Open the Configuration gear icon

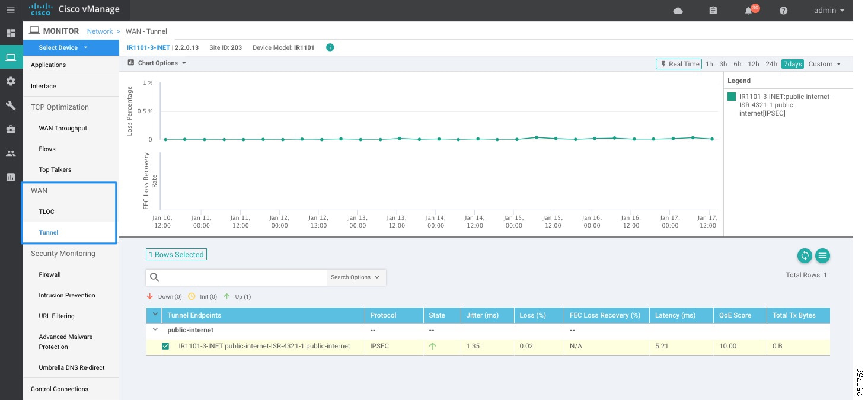[11, 81]
